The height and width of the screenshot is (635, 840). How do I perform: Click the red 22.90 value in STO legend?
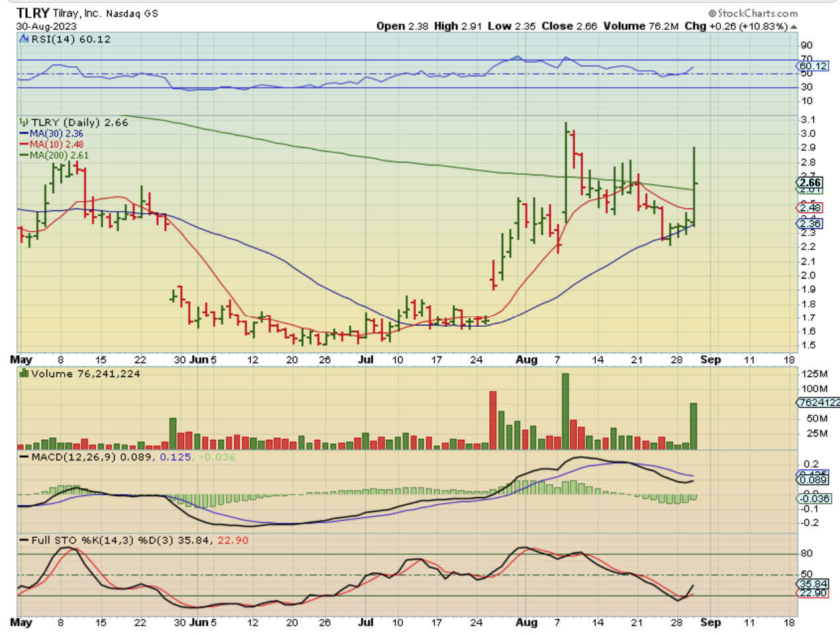(233, 540)
